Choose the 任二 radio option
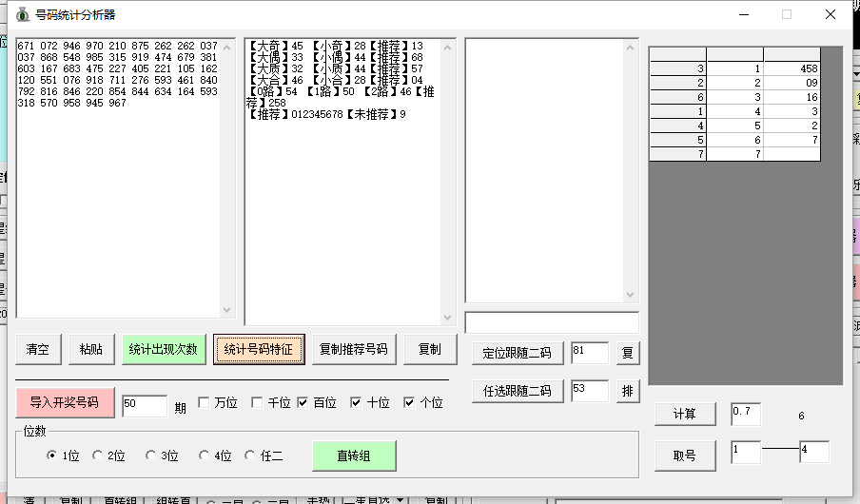The width and height of the screenshot is (860, 504). [x=250, y=456]
